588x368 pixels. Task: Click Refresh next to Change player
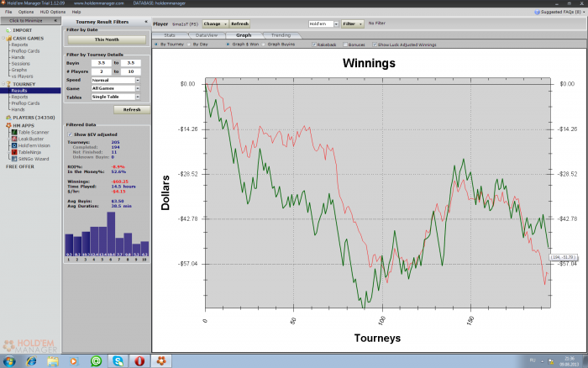[239, 24]
